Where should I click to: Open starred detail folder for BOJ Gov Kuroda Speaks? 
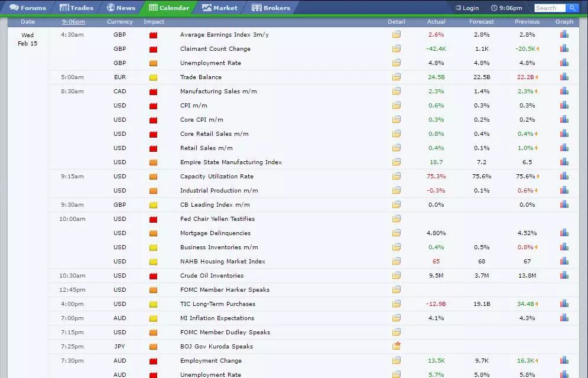pos(397,346)
